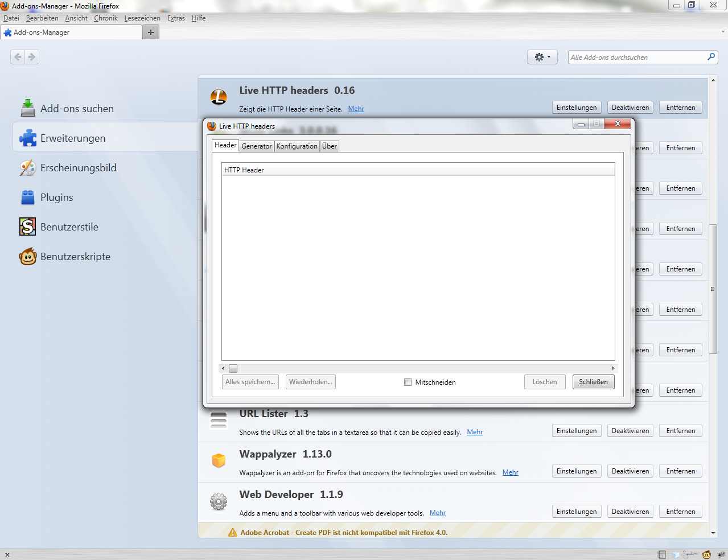728x560 pixels.
Task: Follow the Mehr link for Wappalyzer
Action: [x=510, y=472]
